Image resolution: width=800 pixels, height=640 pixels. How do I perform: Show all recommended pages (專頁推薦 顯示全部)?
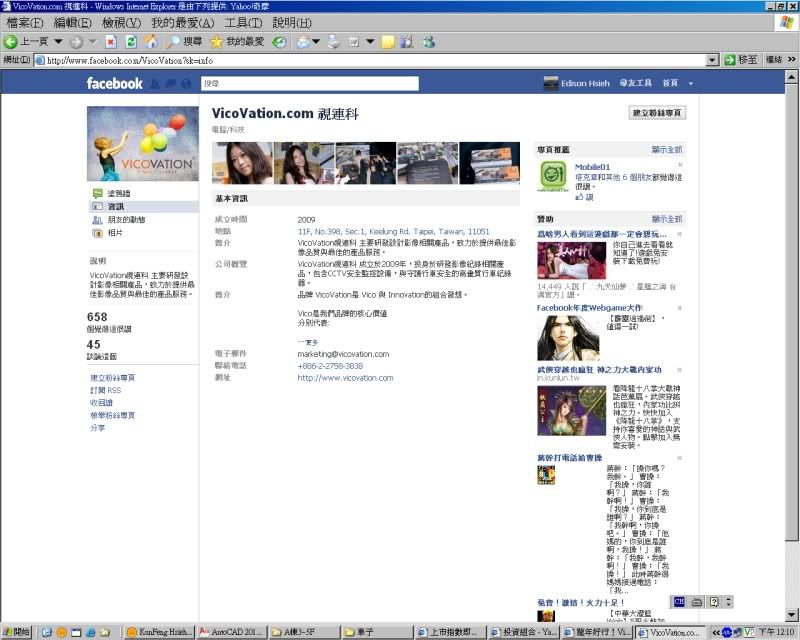(x=666, y=150)
